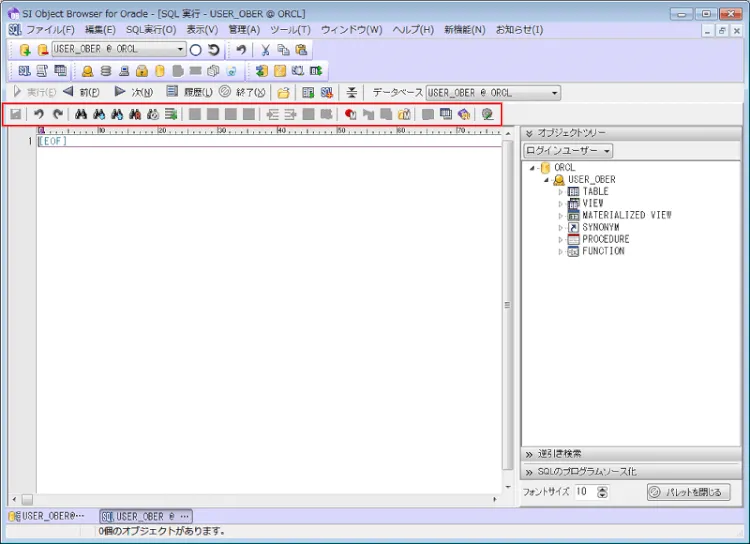This screenshot has width=750, height=544.
Task: Select FUNCTION in the object tree
Action: pos(603,251)
